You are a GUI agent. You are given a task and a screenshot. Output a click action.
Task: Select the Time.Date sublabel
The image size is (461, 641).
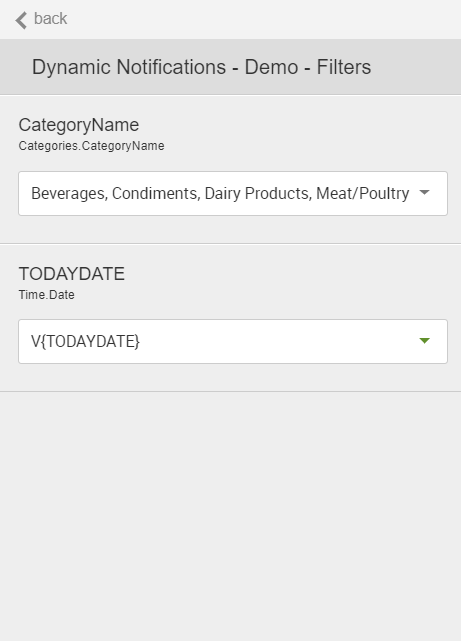pyautogui.click(x=47, y=295)
